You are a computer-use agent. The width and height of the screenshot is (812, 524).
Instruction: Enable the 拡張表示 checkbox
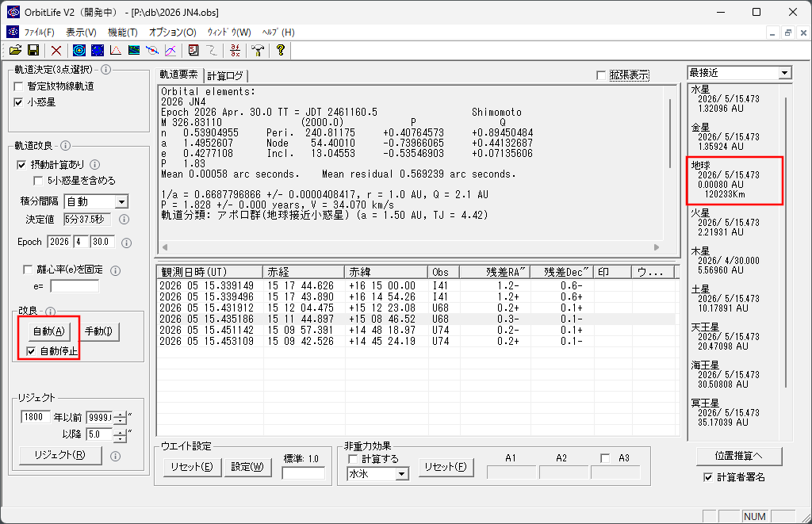click(601, 75)
